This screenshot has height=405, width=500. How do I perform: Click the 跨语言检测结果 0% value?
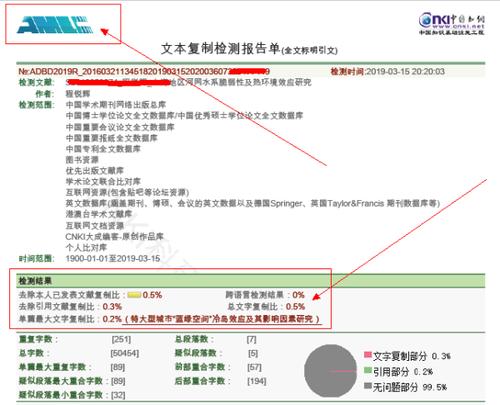tap(298, 295)
